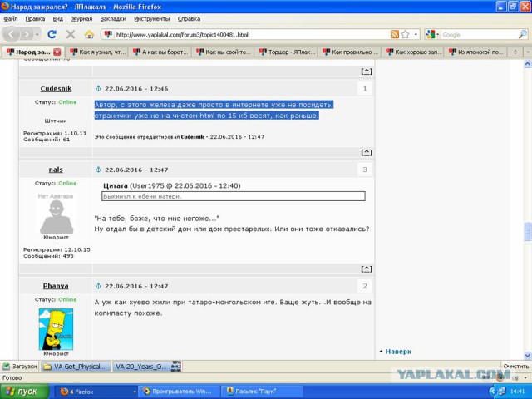Switch to Проигрыватель Windows Media taskbar item
This screenshot has width=532, height=399.
click(x=180, y=392)
